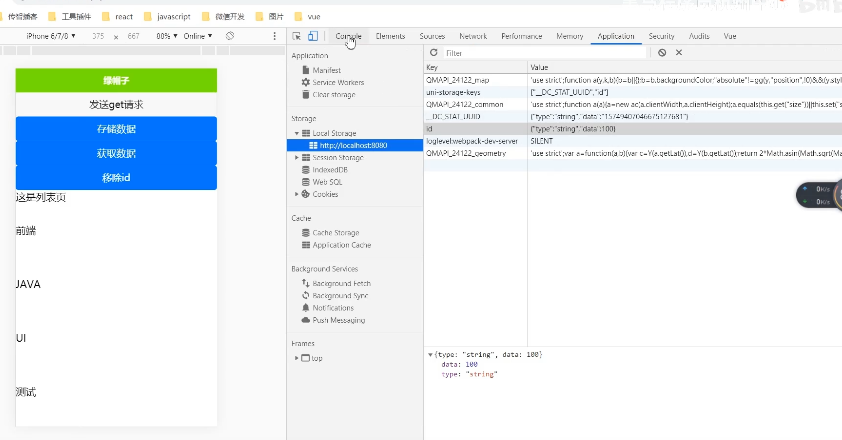
Task: Expand the Cookies tree arrow
Action: (x=296, y=194)
